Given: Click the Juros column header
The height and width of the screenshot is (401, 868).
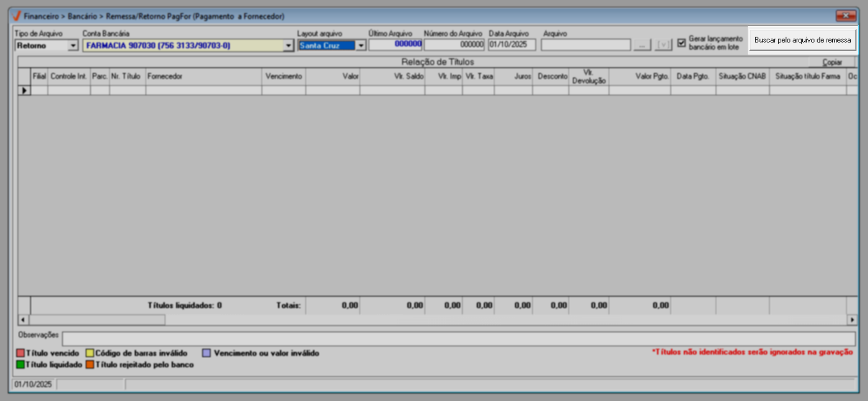Looking at the screenshot, I should [x=513, y=76].
